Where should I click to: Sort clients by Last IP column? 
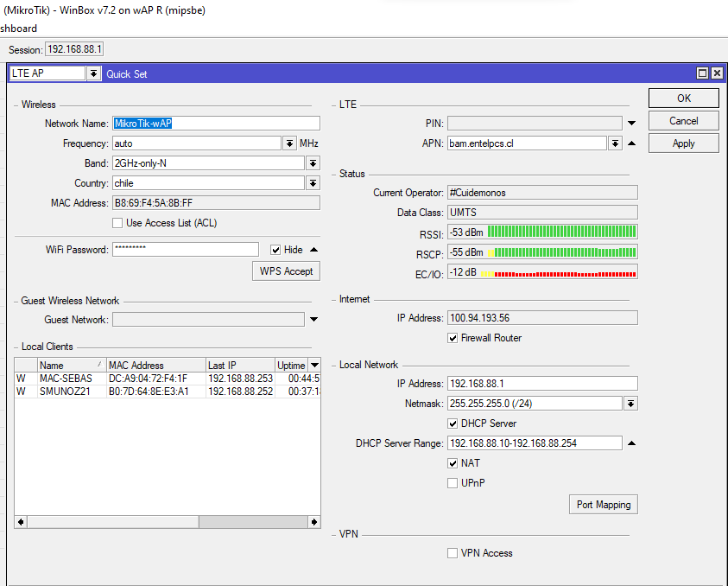239,366
